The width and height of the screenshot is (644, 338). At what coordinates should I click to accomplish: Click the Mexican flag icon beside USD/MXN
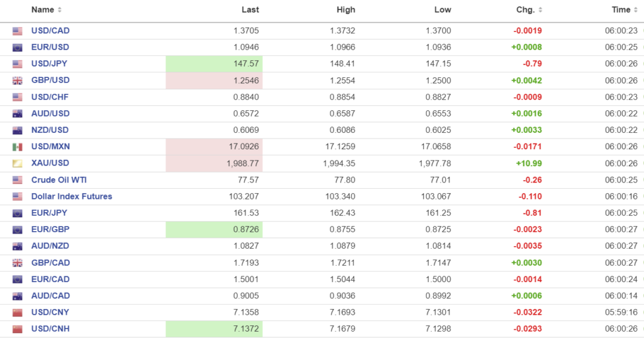click(x=17, y=147)
